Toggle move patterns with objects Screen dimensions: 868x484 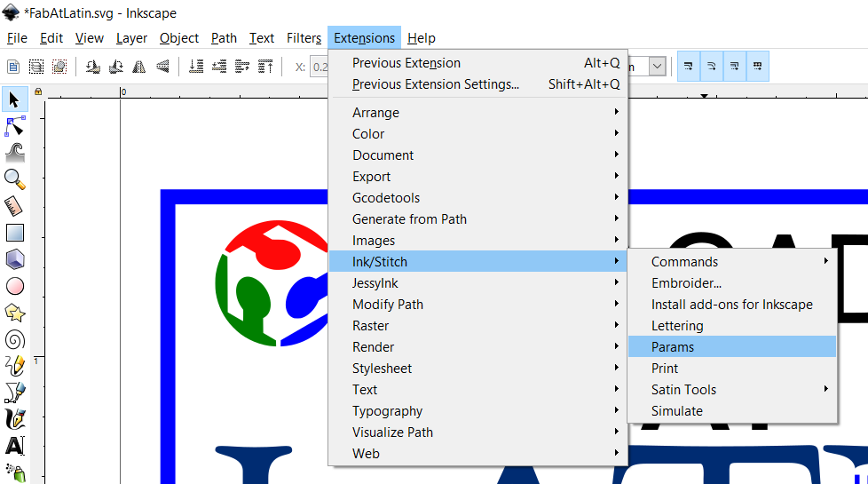(758, 67)
